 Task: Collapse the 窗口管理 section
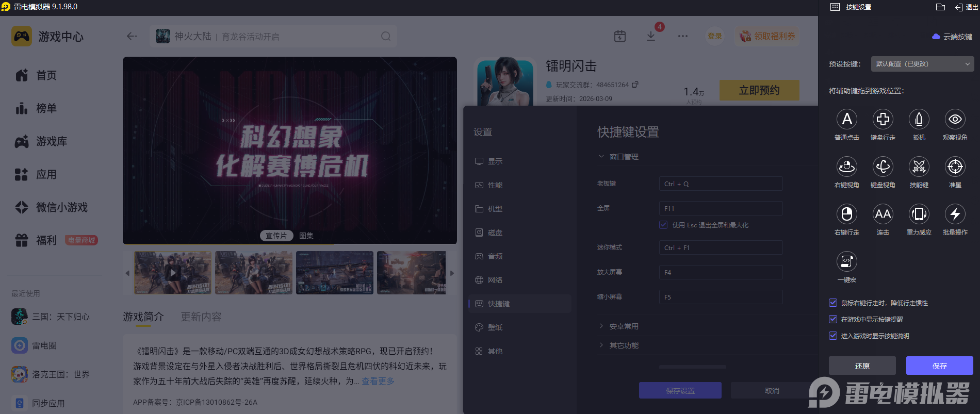[x=618, y=157]
